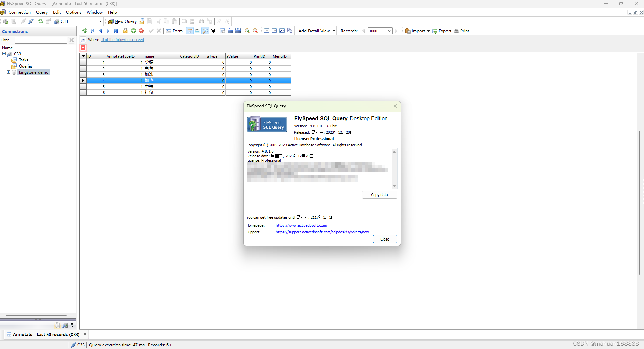Close the Annotate tab with its x

[85, 334]
